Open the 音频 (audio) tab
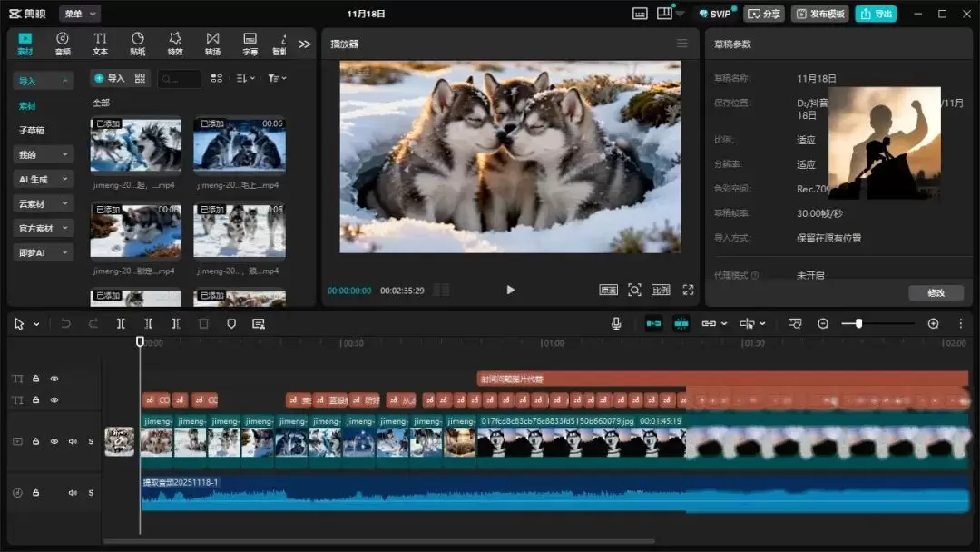Viewport: 980px width, 552px height. (63, 44)
